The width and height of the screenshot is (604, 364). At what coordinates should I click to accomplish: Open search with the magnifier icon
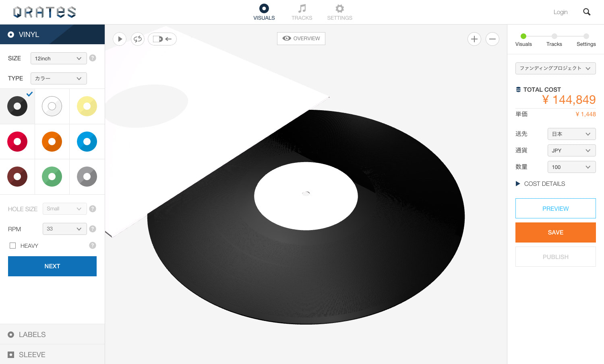[587, 12]
